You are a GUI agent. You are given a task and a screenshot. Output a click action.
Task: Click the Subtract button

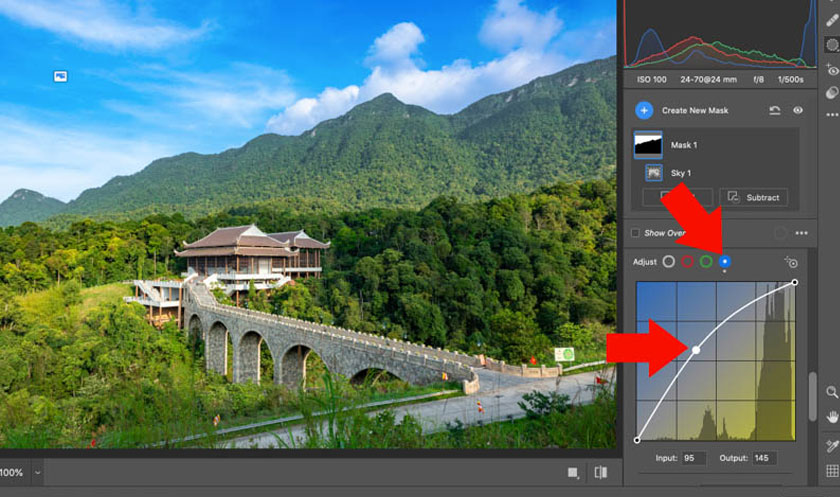753,197
